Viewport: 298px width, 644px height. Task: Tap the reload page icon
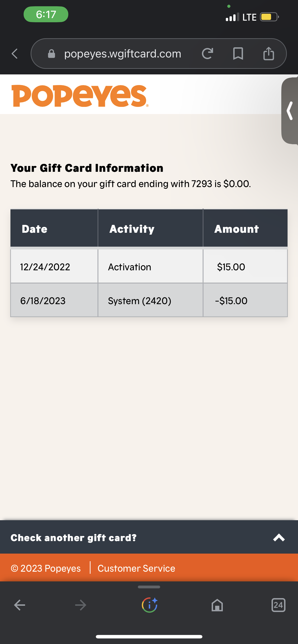pyautogui.click(x=207, y=54)
